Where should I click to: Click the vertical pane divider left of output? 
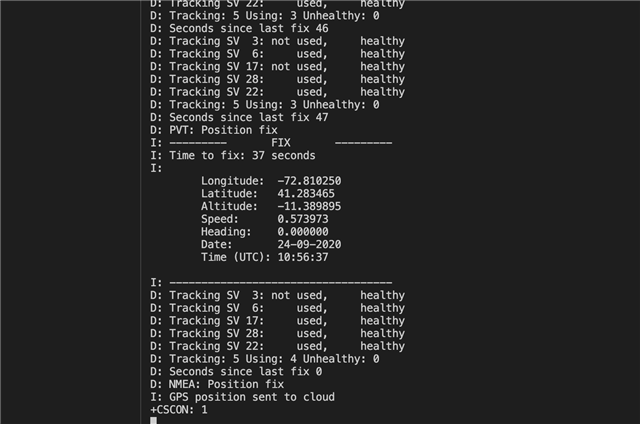141,212
